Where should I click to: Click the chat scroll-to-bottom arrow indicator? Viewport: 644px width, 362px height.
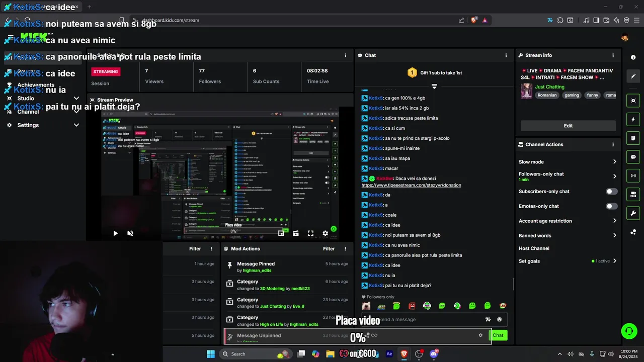[434, 86]
